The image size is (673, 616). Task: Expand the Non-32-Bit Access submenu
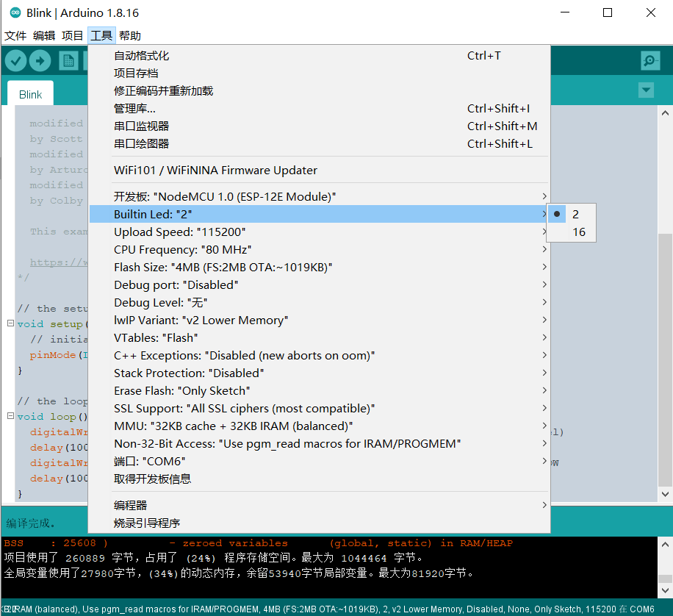(320, 443)
